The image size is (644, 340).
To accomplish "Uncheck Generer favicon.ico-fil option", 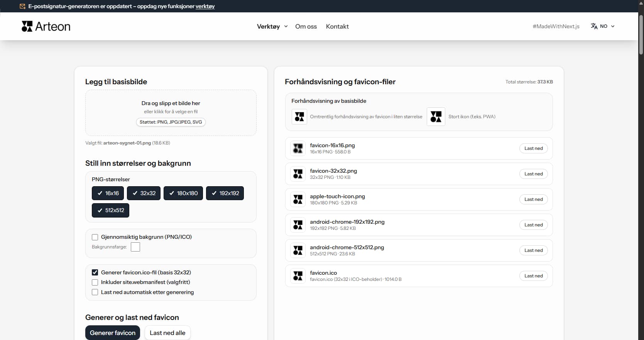I will pos(95,272).
